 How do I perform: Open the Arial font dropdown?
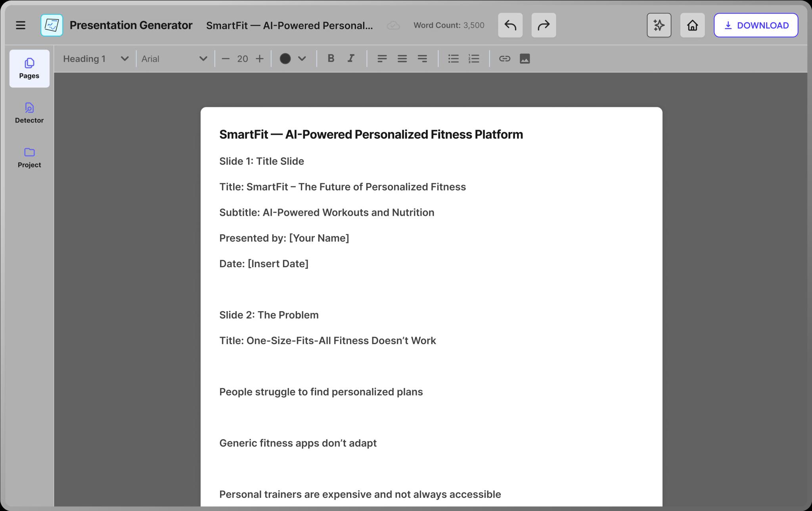pos(174,59)
